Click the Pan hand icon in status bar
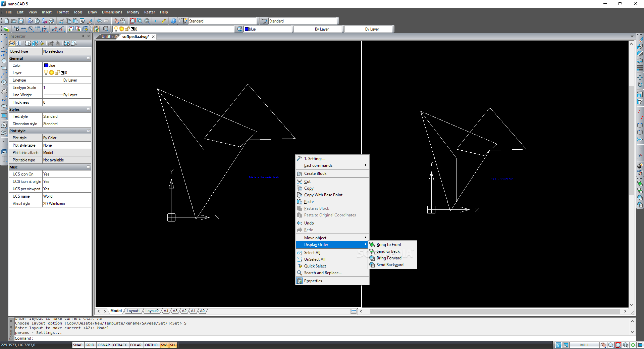The width and height of the screenshot is (644, 349). (603, 345)
